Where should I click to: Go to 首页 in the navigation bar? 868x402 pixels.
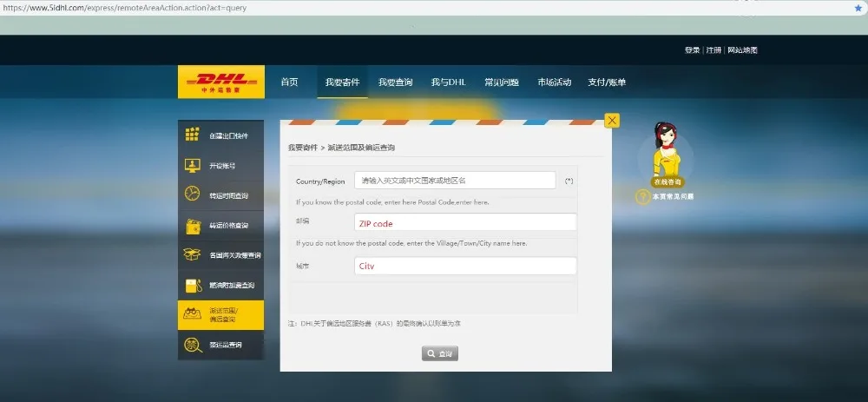[290, 82]
